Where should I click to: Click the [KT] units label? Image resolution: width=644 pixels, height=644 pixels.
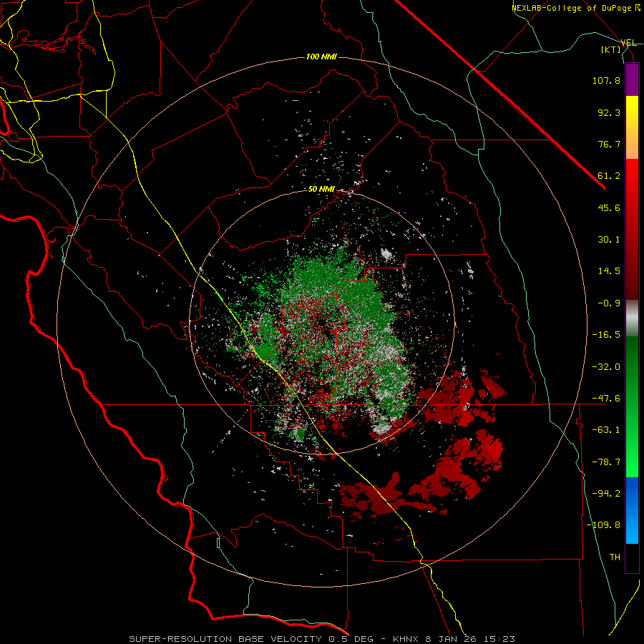tap(611, 49)
